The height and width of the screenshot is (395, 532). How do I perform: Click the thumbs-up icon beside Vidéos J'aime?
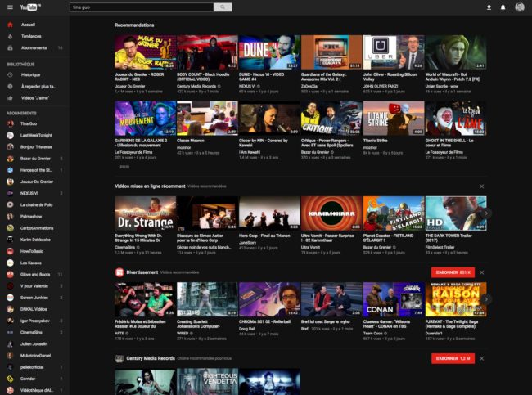[x=10, y=98]
